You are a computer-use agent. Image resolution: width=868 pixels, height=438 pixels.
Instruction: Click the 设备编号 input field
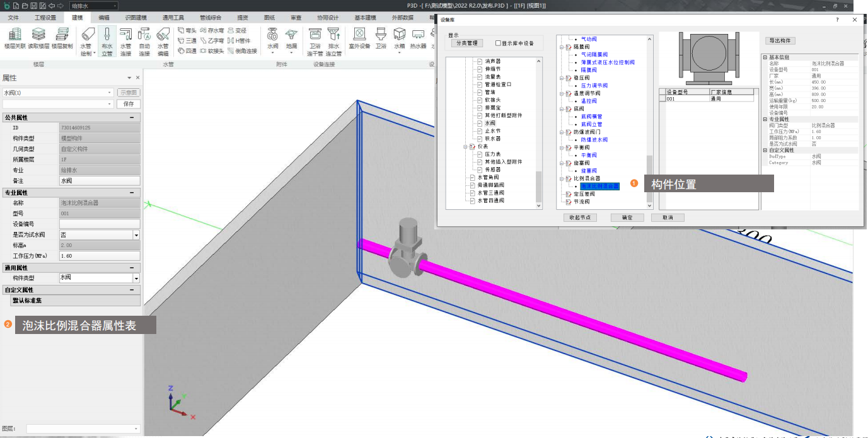[99, 224]
